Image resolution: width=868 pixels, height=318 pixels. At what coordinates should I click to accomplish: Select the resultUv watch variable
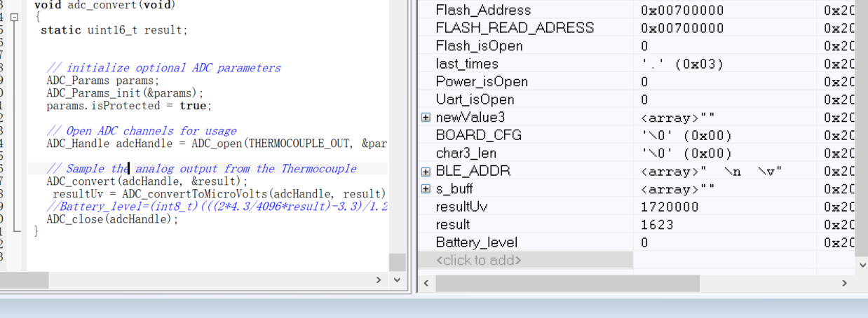(x=462, y=207)
